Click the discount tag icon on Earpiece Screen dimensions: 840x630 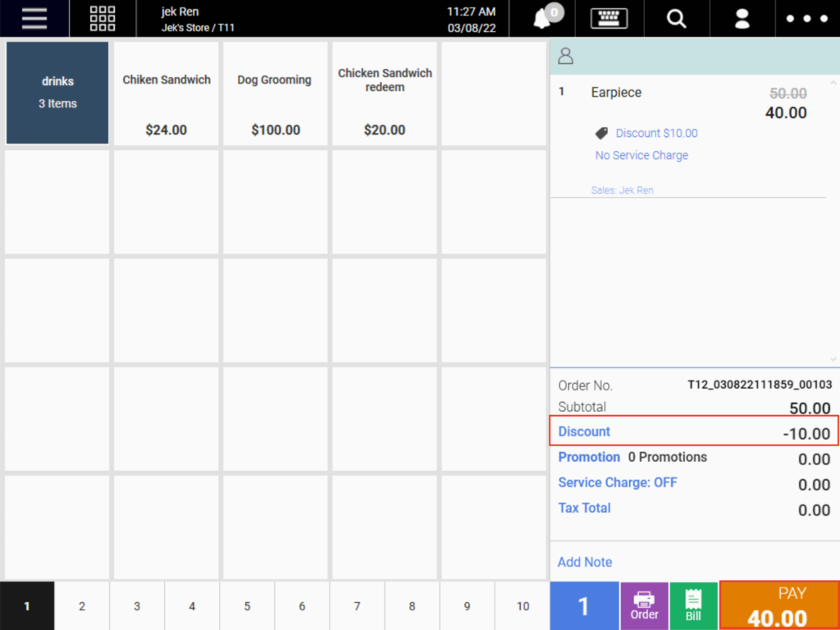tap(601, 133)
